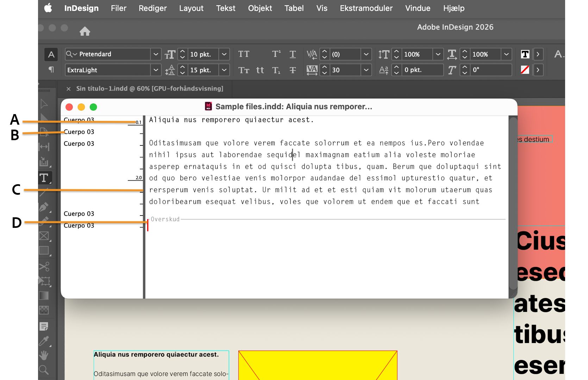Close the Sin título-1.indd tab
Viewport: 588px width, 380px height.
coord(68,89)
